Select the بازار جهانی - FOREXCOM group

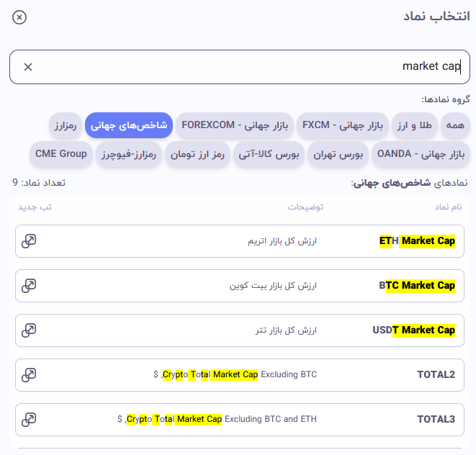235,125
